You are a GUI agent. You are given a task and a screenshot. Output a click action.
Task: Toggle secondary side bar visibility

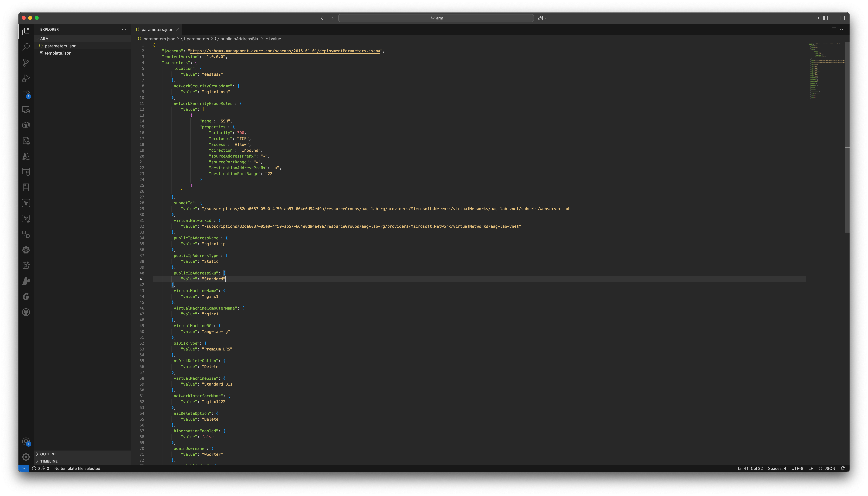[842, 18]
